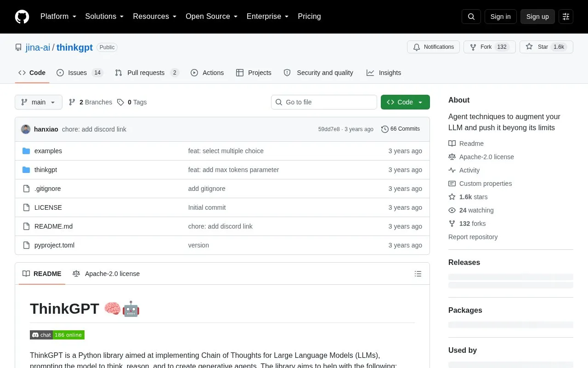The height and width of the screenshot is (368, 588).
Task: Open the examples folder
Action: click(x=48, y=151)
